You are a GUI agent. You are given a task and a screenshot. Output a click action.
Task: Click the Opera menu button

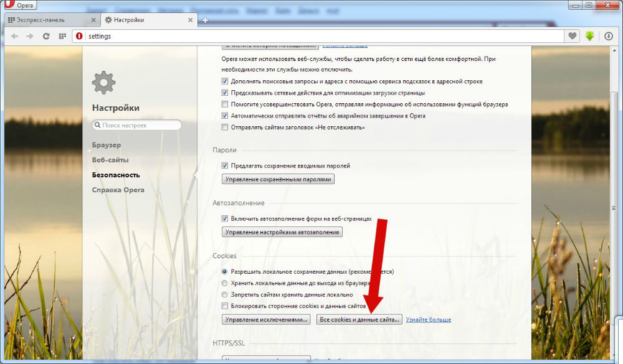[19, 6]
